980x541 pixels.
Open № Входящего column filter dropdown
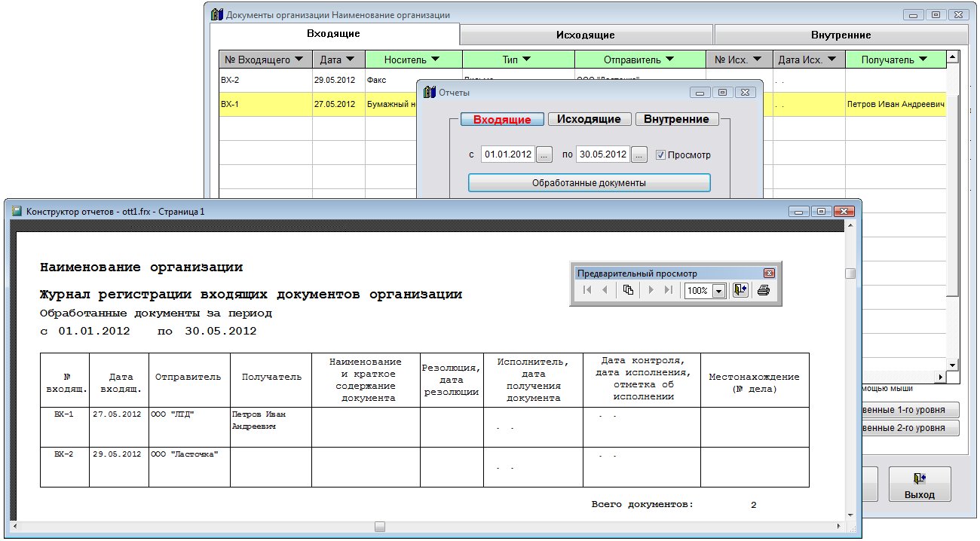[300, 60]
